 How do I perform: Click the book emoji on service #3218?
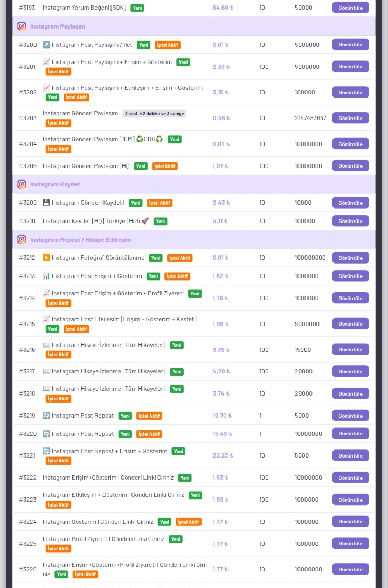(46, 389)
